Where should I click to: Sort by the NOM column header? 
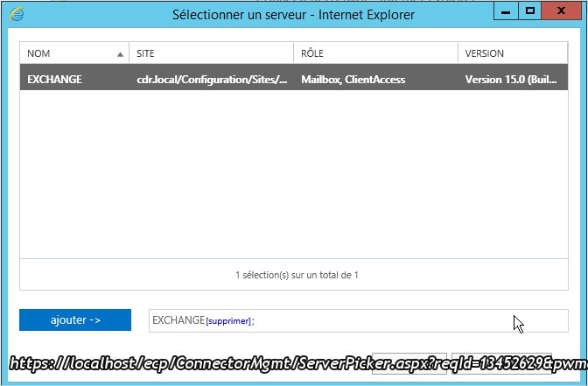[x=74, y=53]
